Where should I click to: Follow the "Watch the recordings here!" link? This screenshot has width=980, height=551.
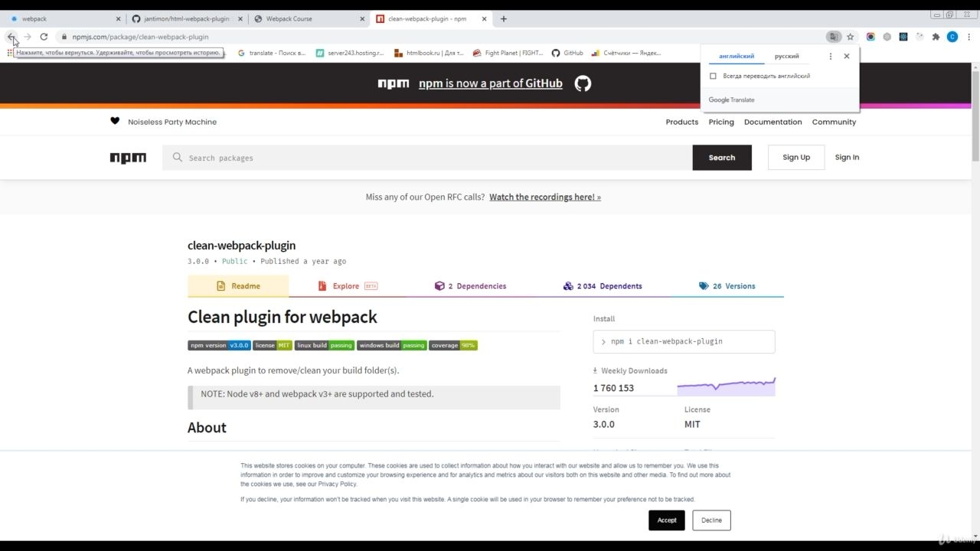tap(545, 197)
